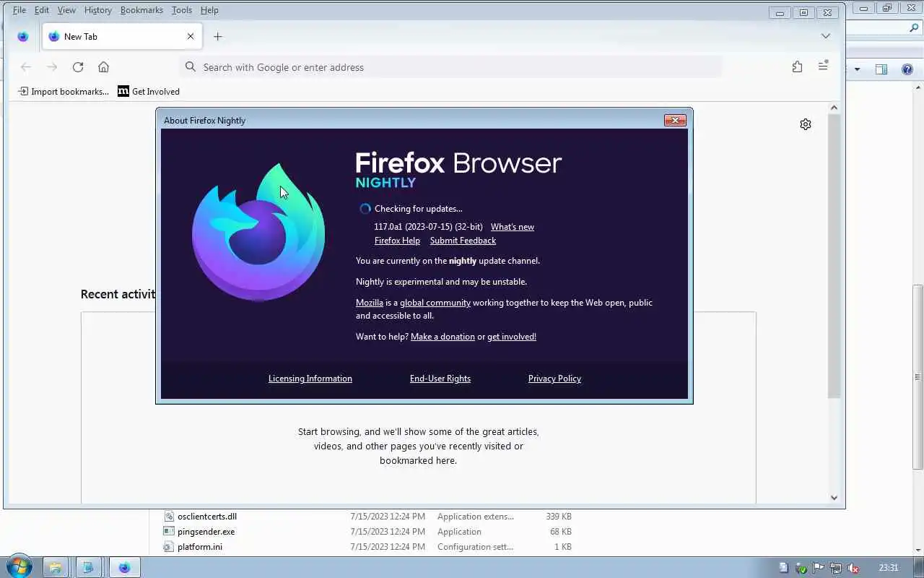
Task: Go to the Firefox home page
Action: (103, 67)
